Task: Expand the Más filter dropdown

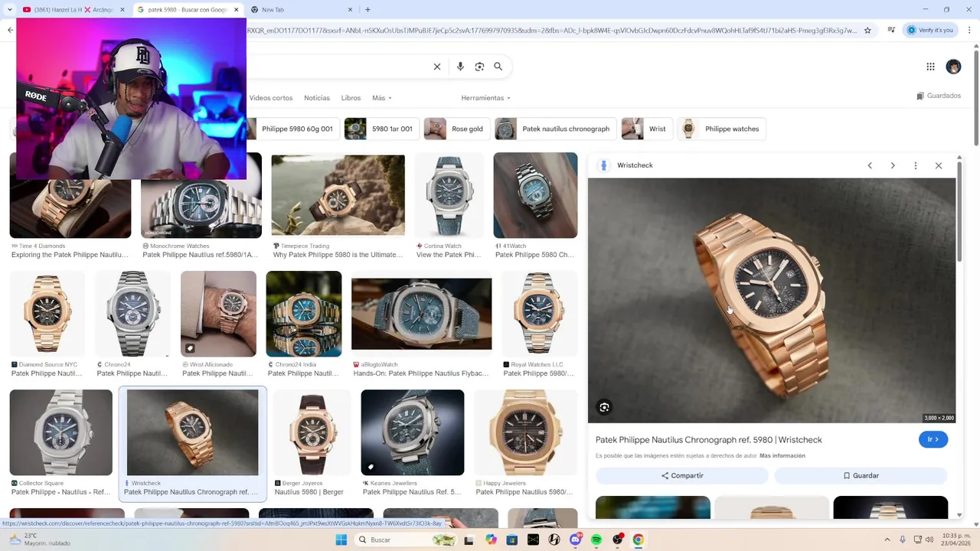Action: [381, 98]
